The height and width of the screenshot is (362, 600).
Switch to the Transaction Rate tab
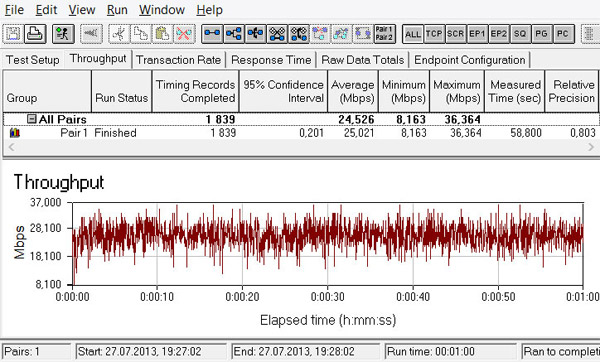(178, 60)
